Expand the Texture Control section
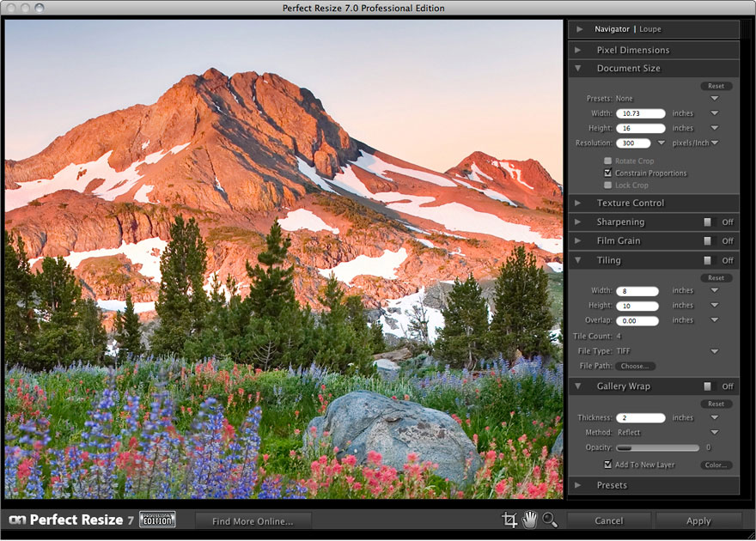The width and height of the screenshot is (756, 541). coord(577,204)
